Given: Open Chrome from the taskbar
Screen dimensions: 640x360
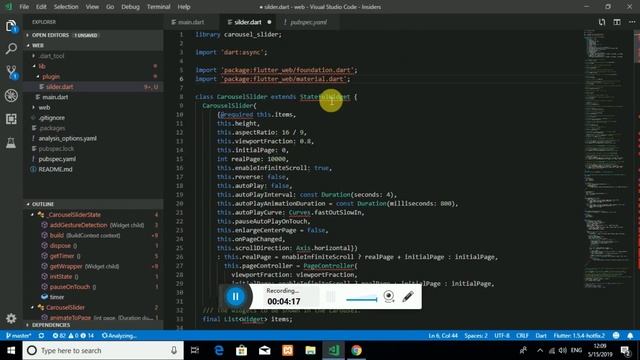Looking at the screenshot, I should point(356,350).
